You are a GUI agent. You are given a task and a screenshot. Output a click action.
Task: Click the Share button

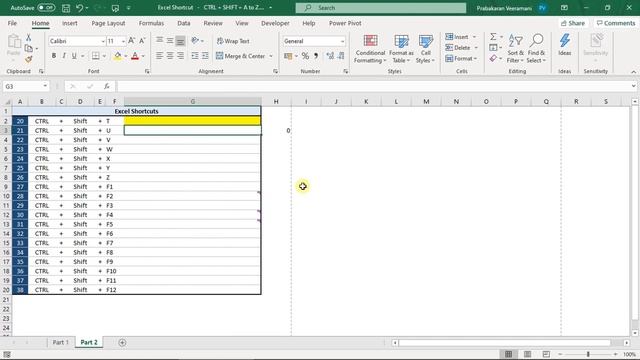573,23
